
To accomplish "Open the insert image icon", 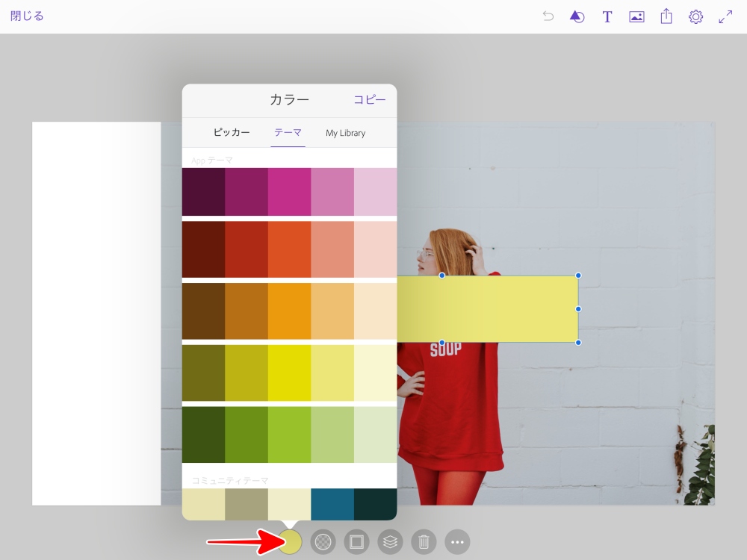I will pos(636,16).
